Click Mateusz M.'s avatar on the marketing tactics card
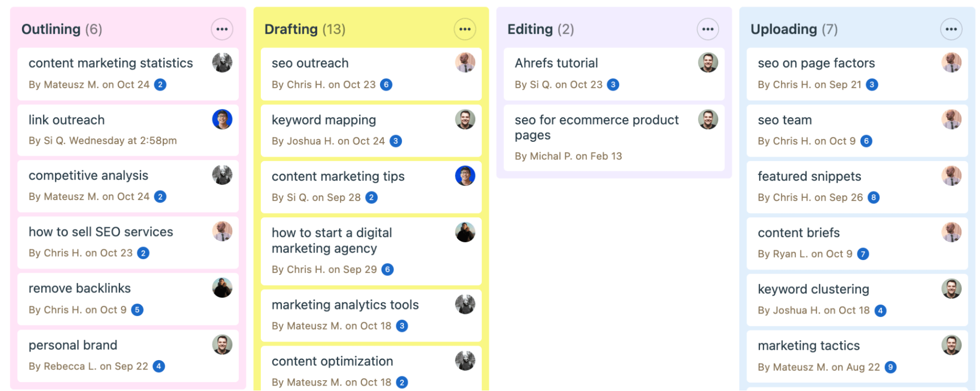Viewport: 980px width, 391px height. point(952,345)
